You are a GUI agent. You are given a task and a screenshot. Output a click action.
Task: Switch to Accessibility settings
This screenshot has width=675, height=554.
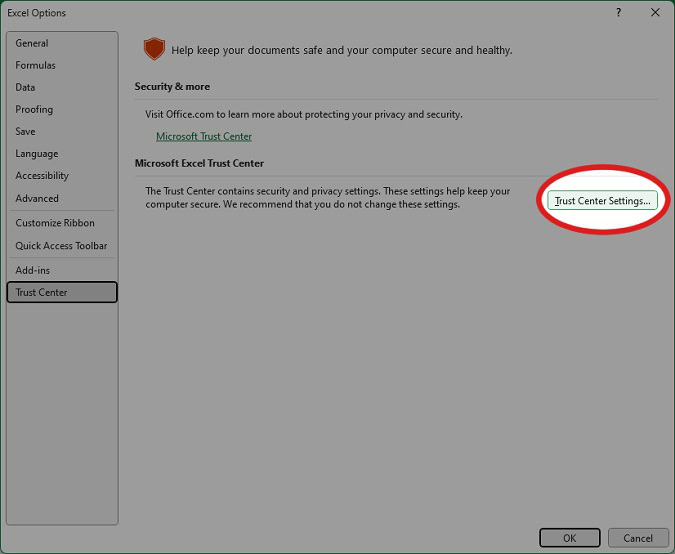[62, 176]
